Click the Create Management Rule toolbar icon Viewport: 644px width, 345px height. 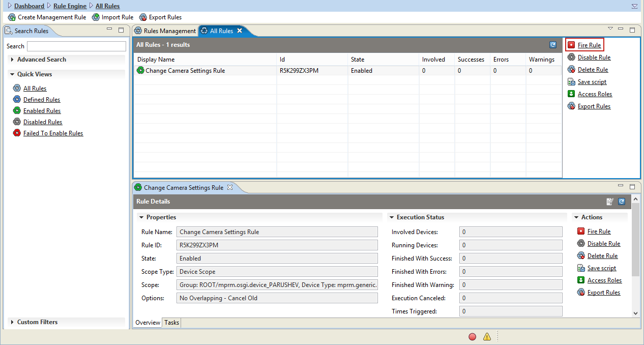tap(12, 17)
